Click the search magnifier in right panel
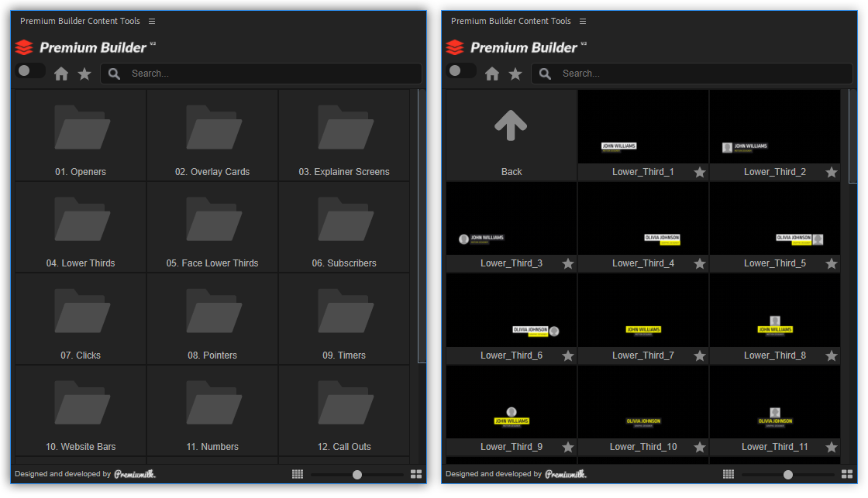 point(546,74)
